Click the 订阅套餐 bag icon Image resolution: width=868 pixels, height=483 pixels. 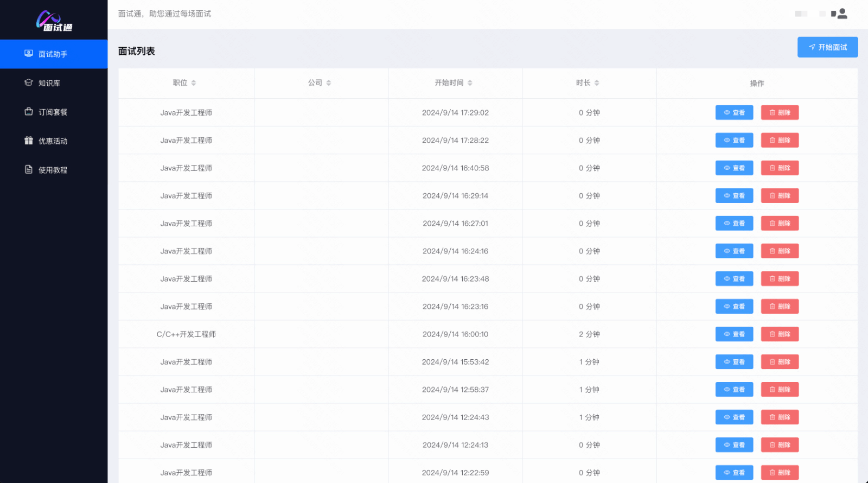click(29, 111)
